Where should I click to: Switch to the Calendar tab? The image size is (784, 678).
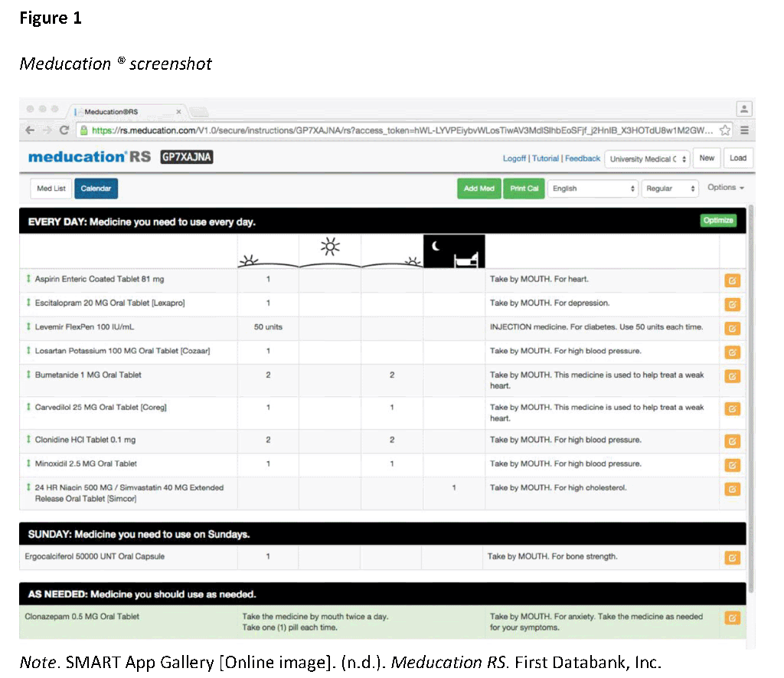(96, 188)
